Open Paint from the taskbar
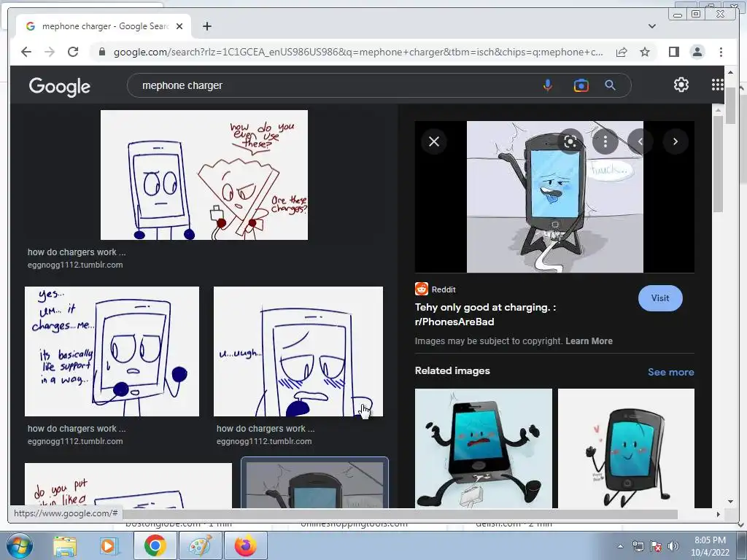Screen dimensions: 747x560 point(200,545)
